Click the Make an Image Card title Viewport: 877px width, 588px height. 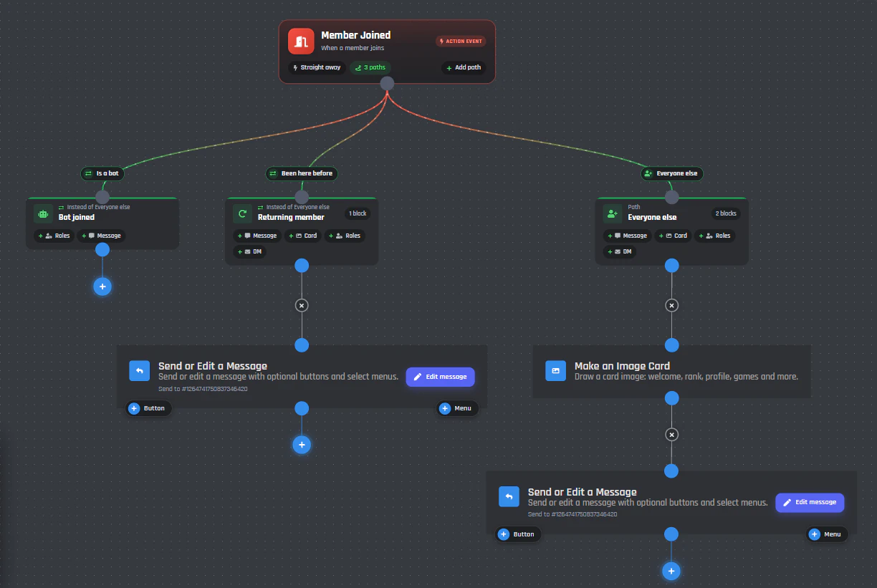(x=622, y=366)
